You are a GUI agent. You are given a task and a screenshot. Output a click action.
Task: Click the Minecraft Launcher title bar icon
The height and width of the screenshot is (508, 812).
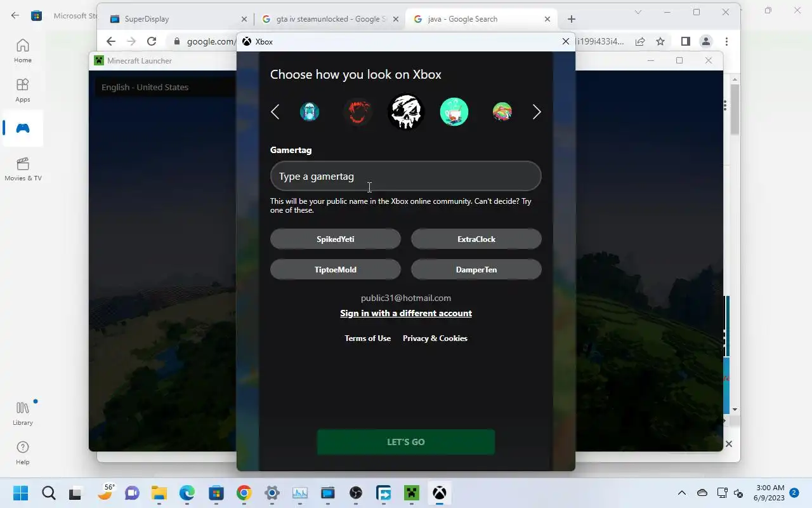pyautogui.click(x=99, y=61)
